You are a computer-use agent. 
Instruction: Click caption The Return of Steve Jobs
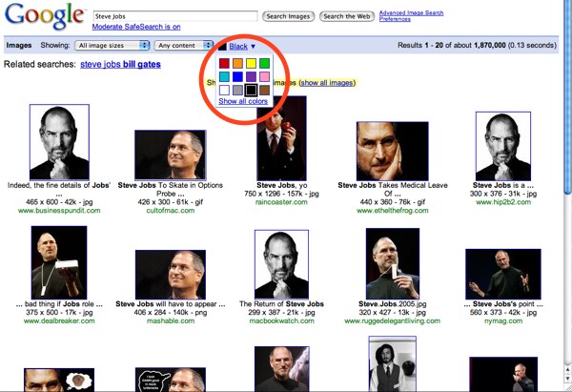click(x=281, y=303)
